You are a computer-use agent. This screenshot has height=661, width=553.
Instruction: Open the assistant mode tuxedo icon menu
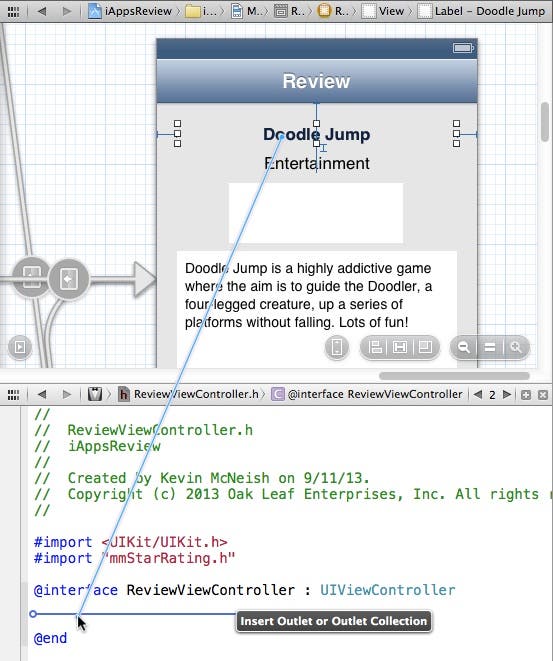95,394
